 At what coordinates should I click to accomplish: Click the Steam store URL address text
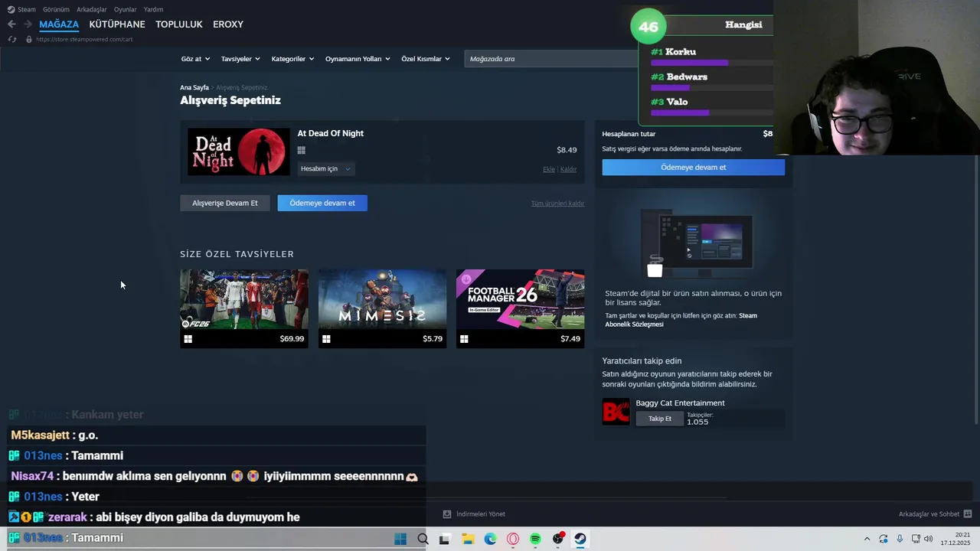[84, 39]
